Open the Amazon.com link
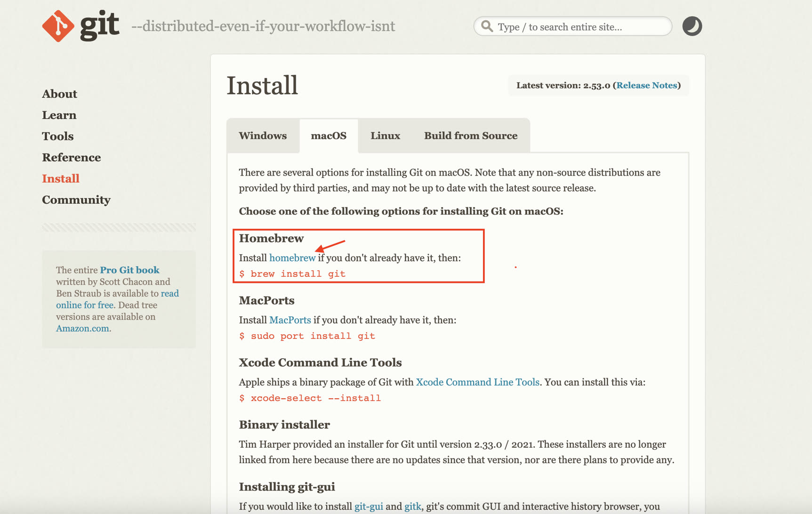This screenshot has height=514, width=812. (82, 328)
